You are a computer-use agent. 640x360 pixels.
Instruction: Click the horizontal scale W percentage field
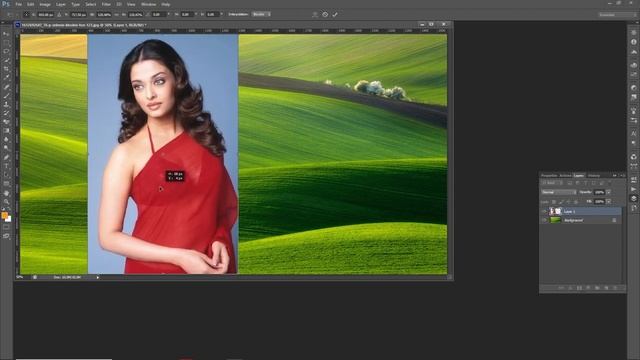tap(104, 14)
